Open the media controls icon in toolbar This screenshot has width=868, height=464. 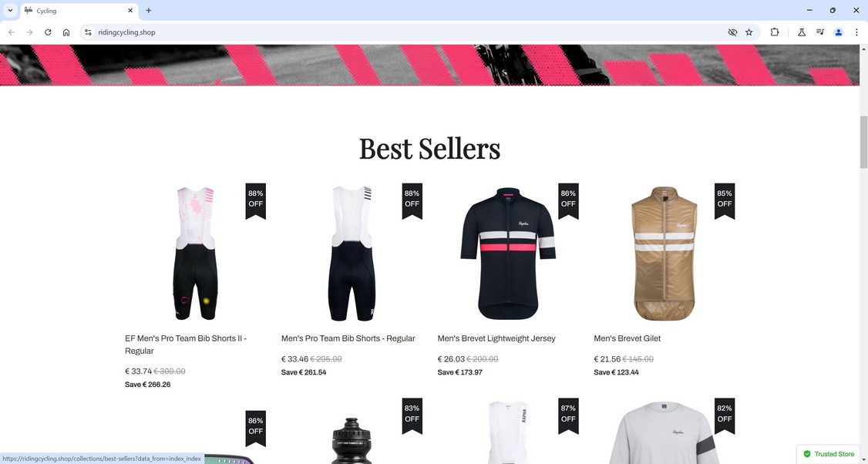(x=820, y=32)
